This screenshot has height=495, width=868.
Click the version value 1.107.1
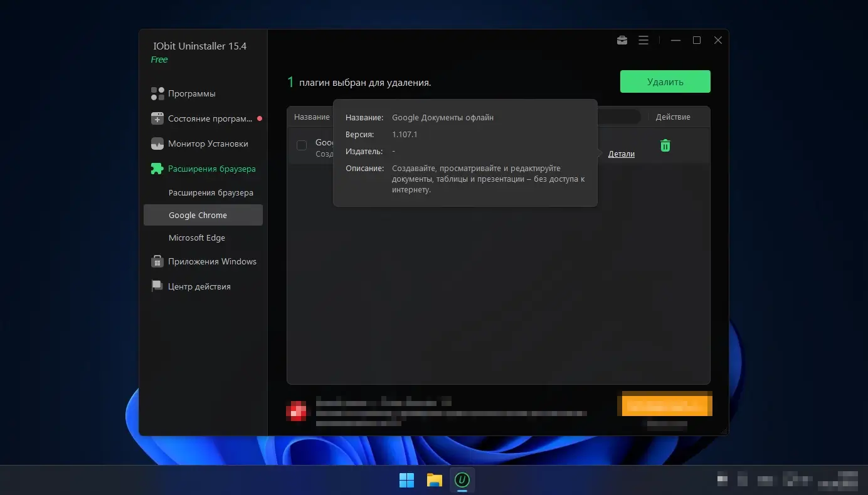[x=405, y=134]
